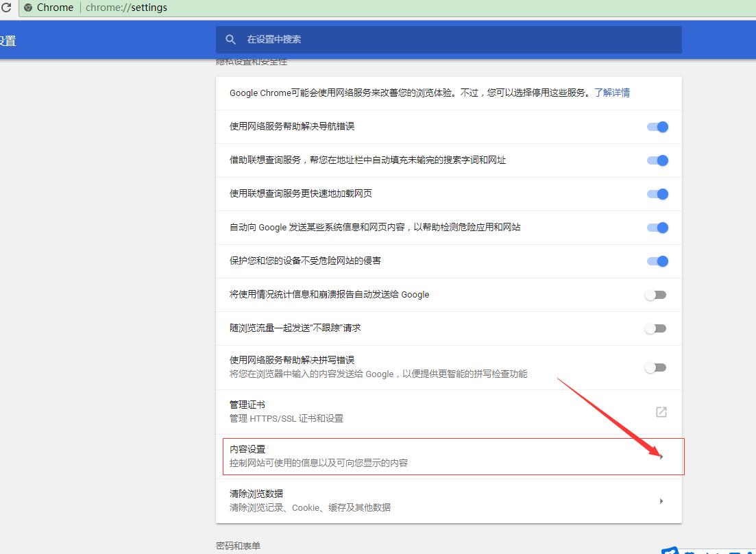This screenshot has width=756, height=554.
Task: Open external link icon for 管理证书
Action: 661,412
